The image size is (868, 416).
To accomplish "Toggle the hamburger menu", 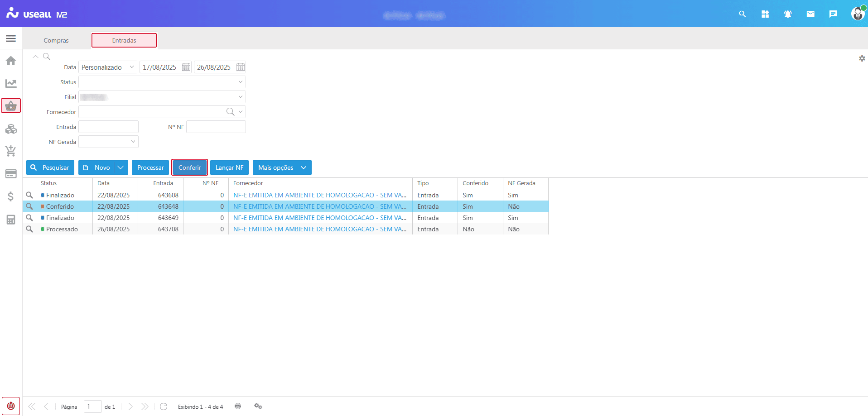I will pyautogui.click(x=11, y=38).
